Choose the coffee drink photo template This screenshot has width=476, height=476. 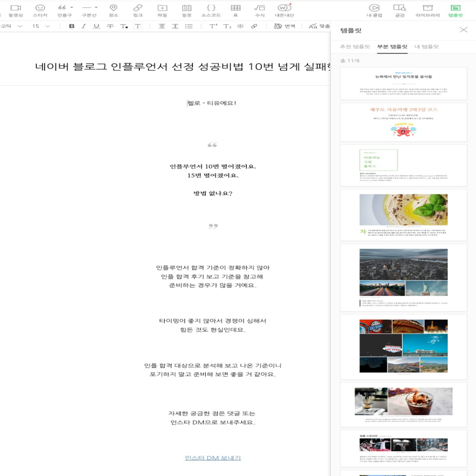(404, 405)
